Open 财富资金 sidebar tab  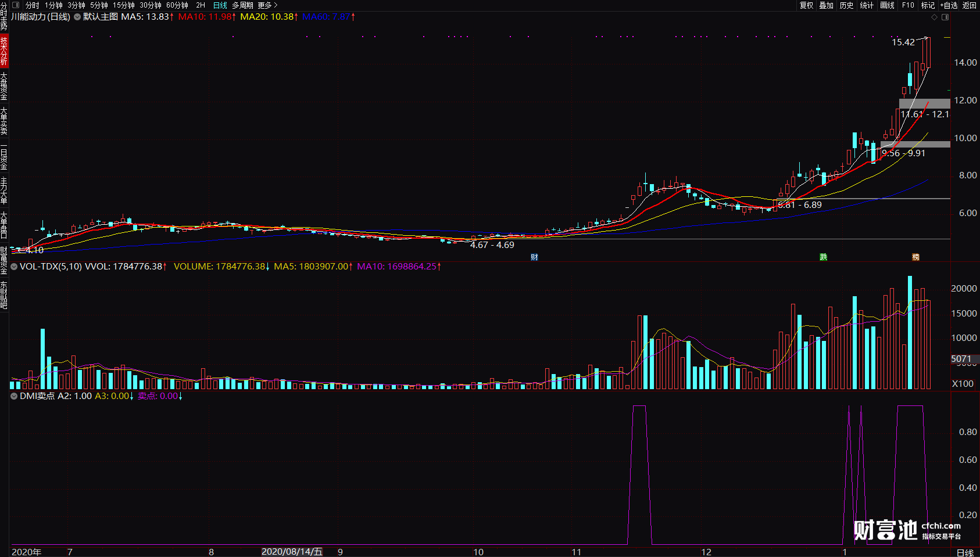click(4, 260)
